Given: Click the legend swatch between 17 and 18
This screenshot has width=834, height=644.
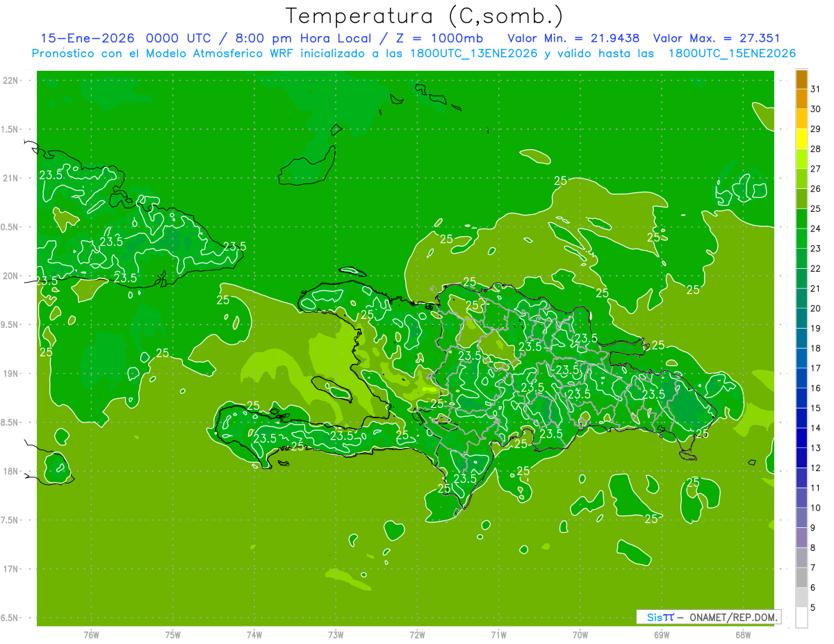Looking at the screenshot, I should (801, 358).
